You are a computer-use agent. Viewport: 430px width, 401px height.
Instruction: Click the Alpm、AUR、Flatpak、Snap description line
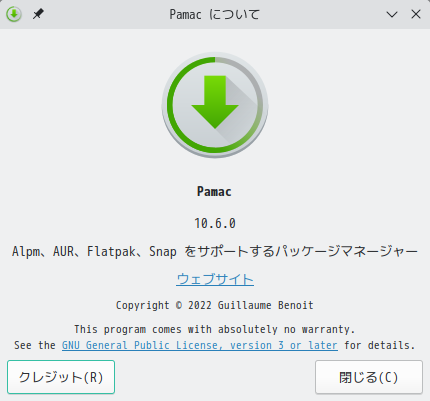pyautogui.click(x=215, y=251)
